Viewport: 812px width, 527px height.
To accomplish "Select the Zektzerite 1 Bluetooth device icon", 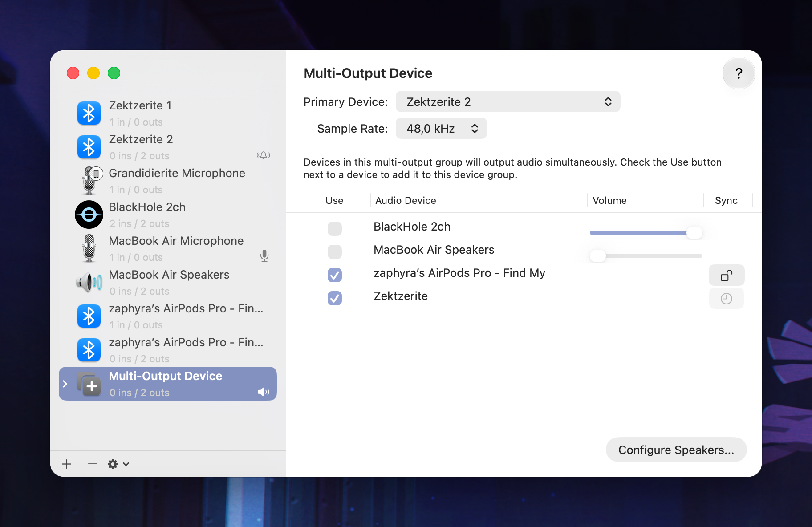I will (x=89, y=114).
